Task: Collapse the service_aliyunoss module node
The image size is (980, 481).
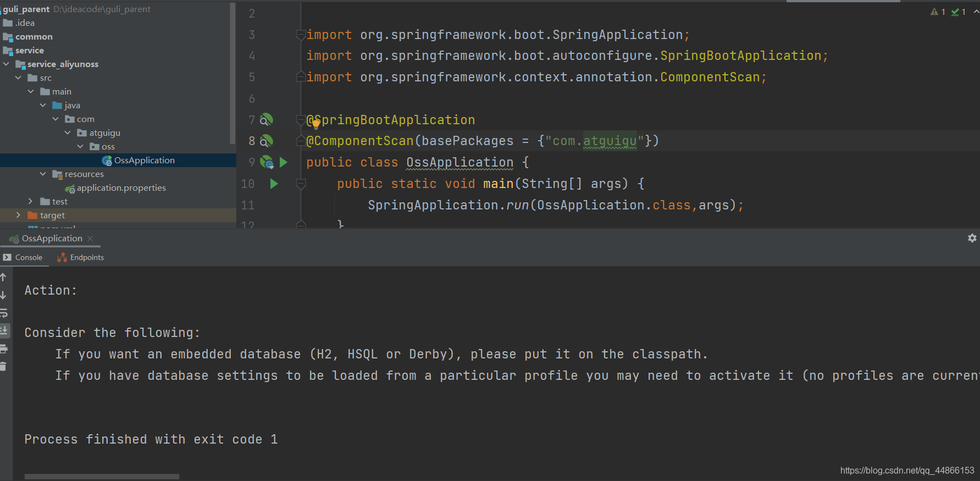Action: 6,64
